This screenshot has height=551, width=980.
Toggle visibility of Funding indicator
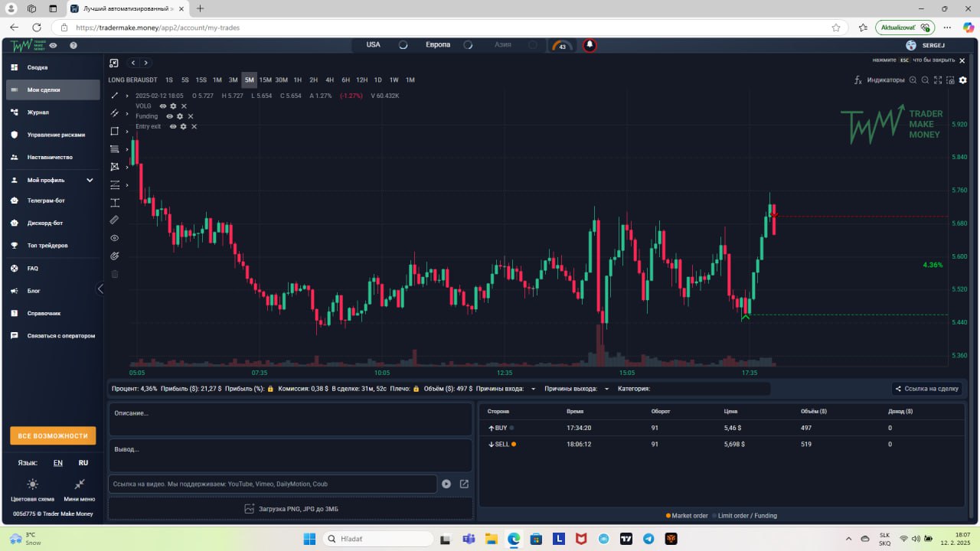click(170, 116)
